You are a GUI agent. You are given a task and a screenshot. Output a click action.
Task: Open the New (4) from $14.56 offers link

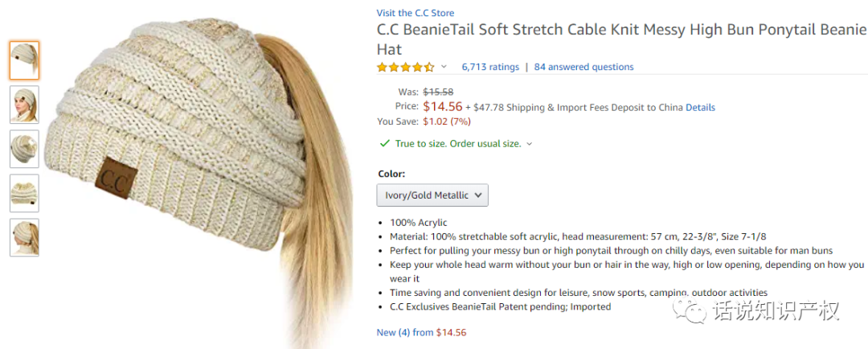[421, 332]
